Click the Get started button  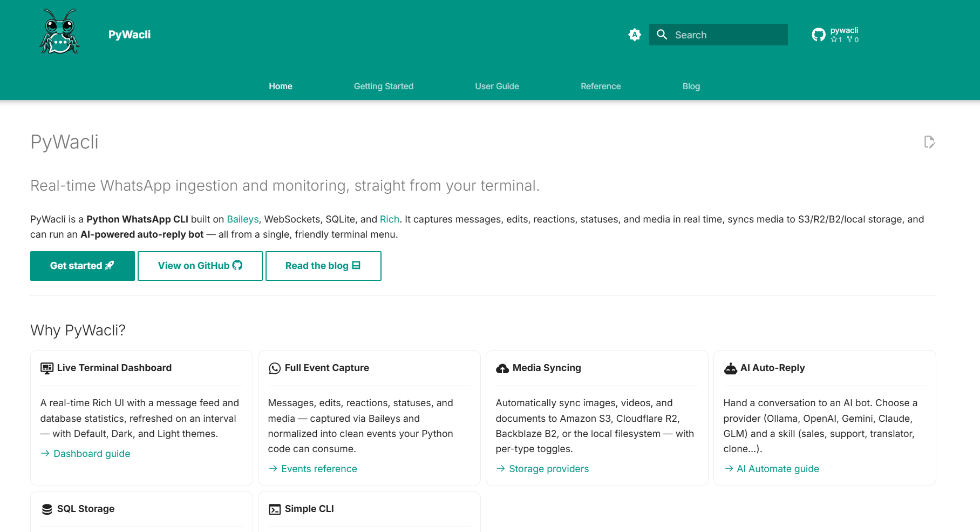click(x=83, y=266)
